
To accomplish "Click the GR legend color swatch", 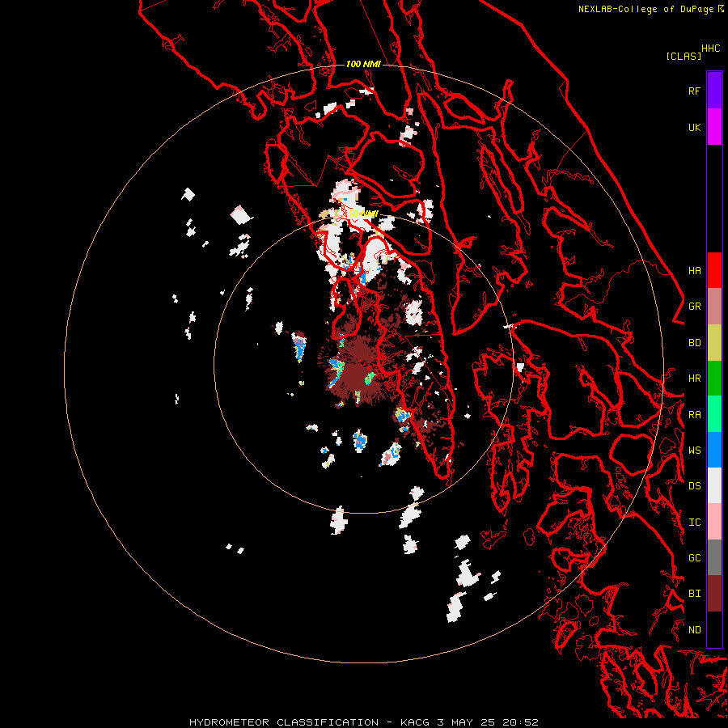I will pos(714,307).
